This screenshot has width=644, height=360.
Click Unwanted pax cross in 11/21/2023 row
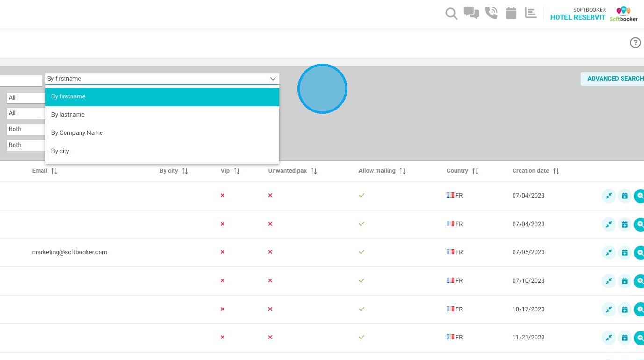270,338
